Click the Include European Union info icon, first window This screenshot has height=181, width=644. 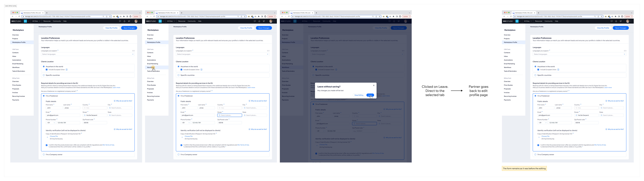[x=67, y=70]
